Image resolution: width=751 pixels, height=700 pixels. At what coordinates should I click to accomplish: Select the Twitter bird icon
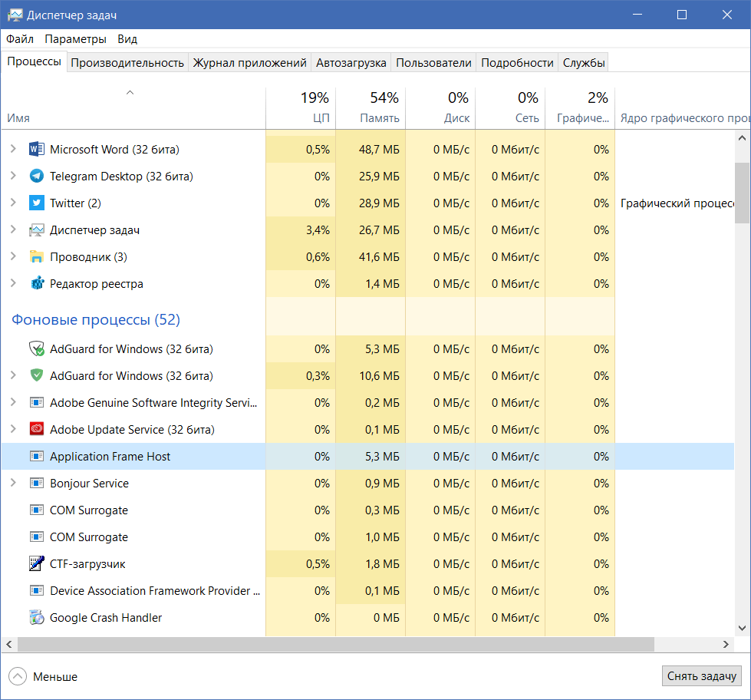click(x=37, y=203)
